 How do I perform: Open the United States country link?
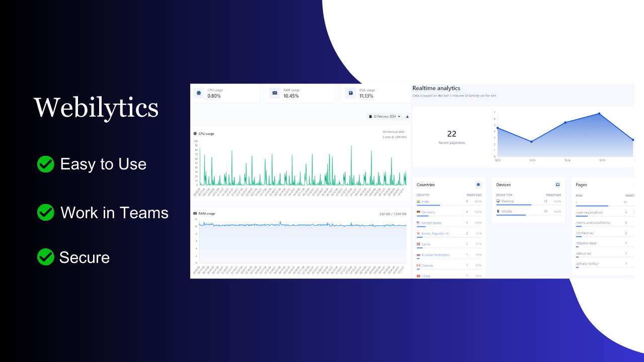pos(431,223)
